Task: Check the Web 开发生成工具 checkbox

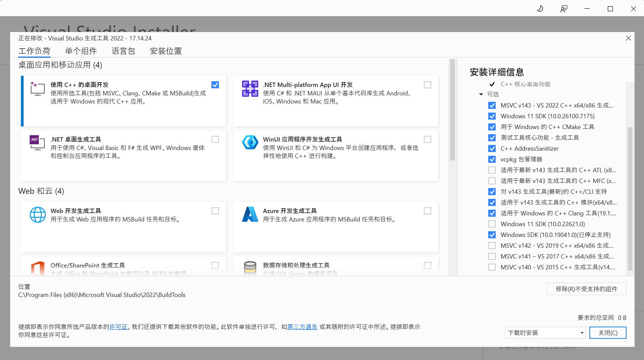Action: [215, 211]
